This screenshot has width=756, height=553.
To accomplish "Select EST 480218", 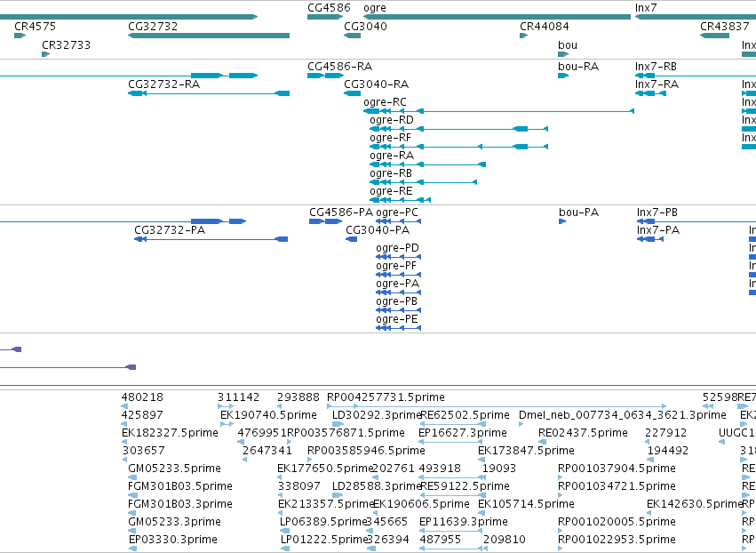I will tap(142, 397).
